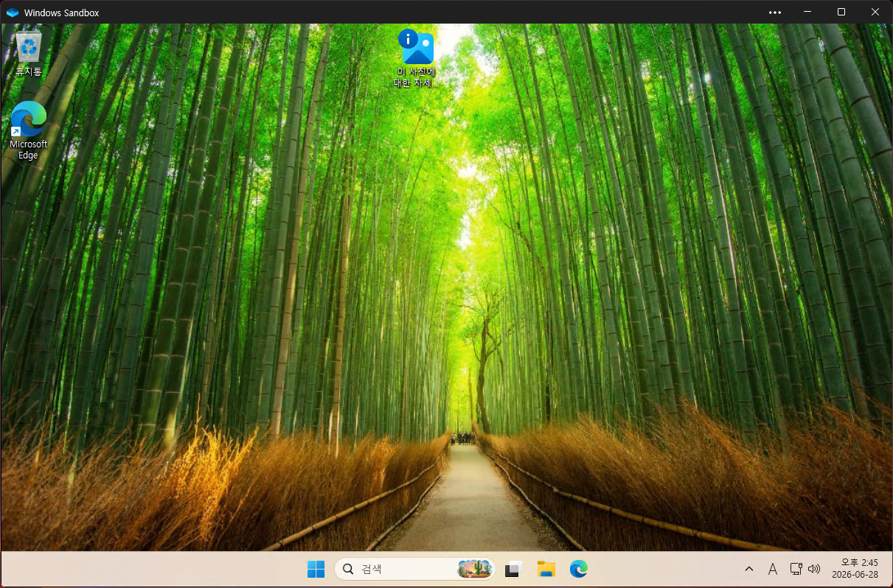Launch Edge from the taskbar
893x588 pixels.
pos(578,569)
